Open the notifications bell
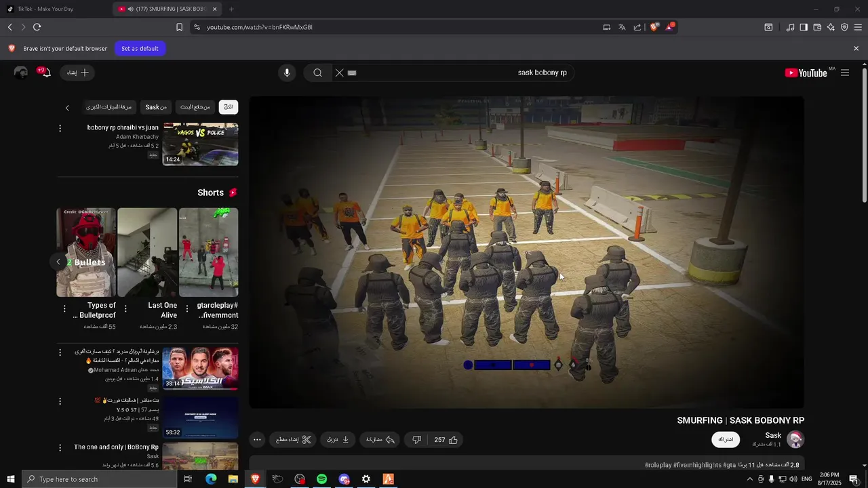868x488 pixels. pos(45,73)
